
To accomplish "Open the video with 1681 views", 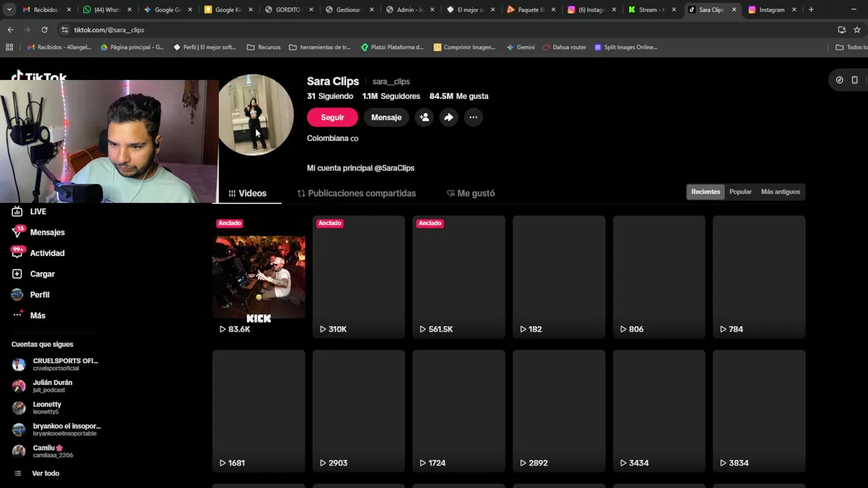I will click(x=258, y=411).
